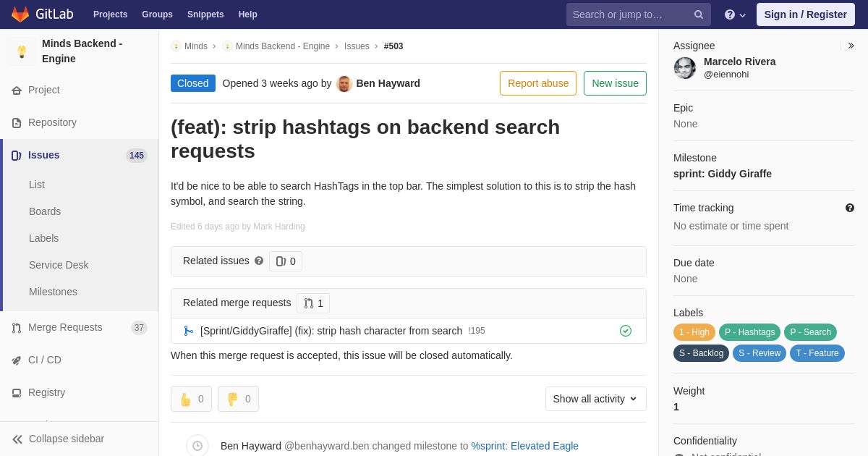
Task: Collapse the right sidebar with double arrow
Action: pyautogui.click(x=851, y=46)
